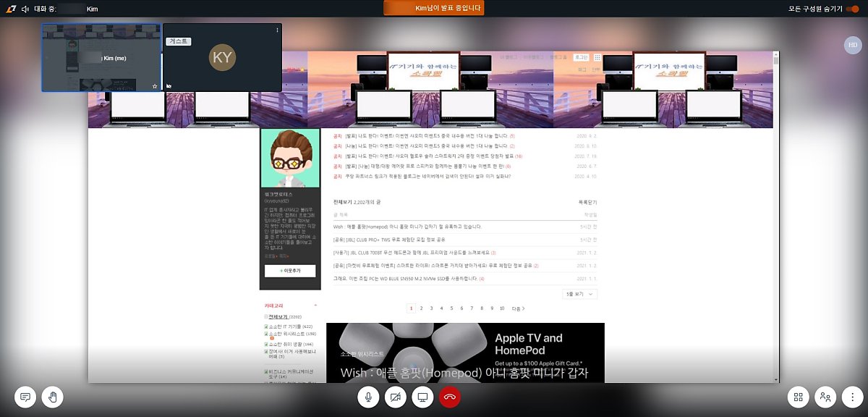Click the shared page vertical scrollbar

(777, 217)
